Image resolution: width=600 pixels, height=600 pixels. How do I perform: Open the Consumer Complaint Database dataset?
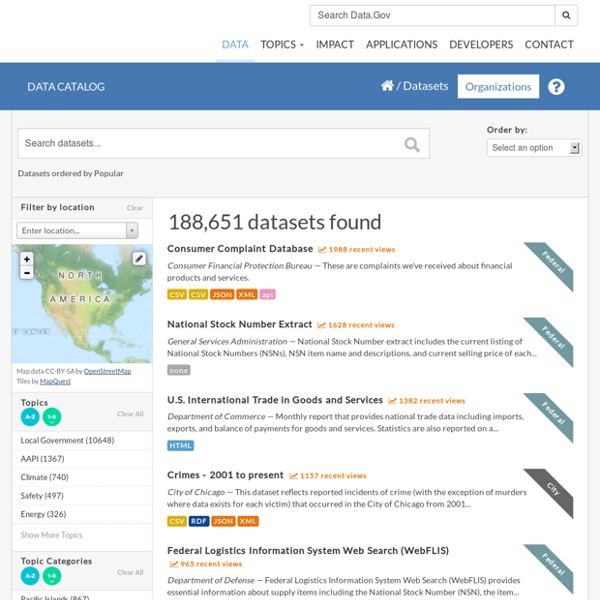pos(240,249)
